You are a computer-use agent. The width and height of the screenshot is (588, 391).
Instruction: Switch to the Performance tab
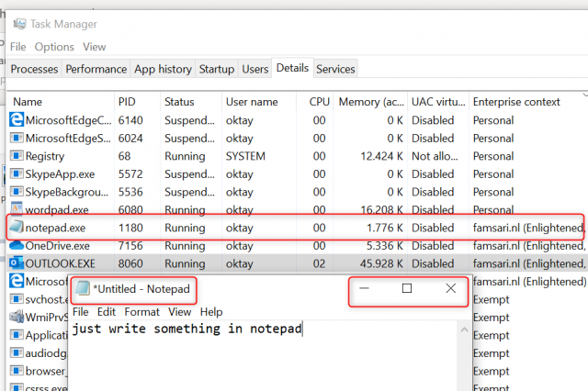point(96,69)
